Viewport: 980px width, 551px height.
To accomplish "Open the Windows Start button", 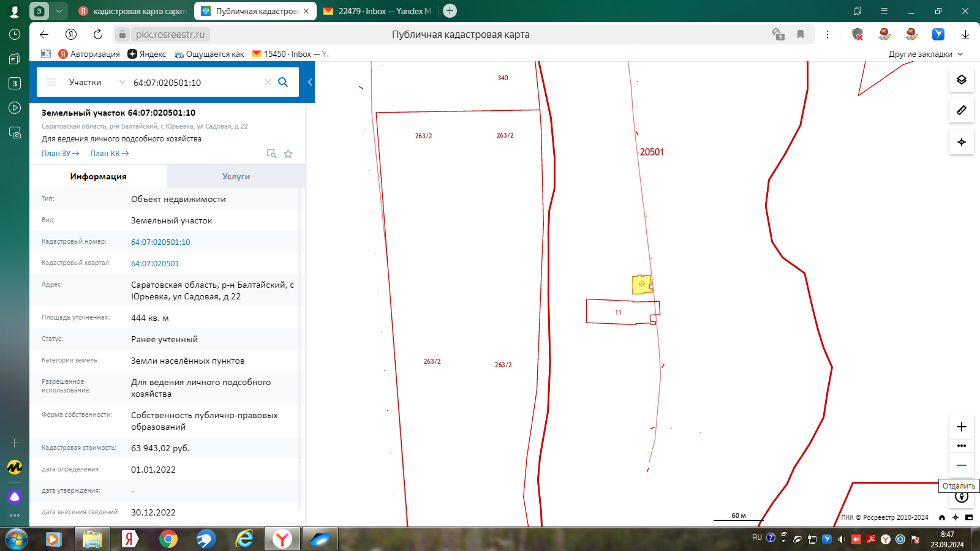I will [16, 539].
